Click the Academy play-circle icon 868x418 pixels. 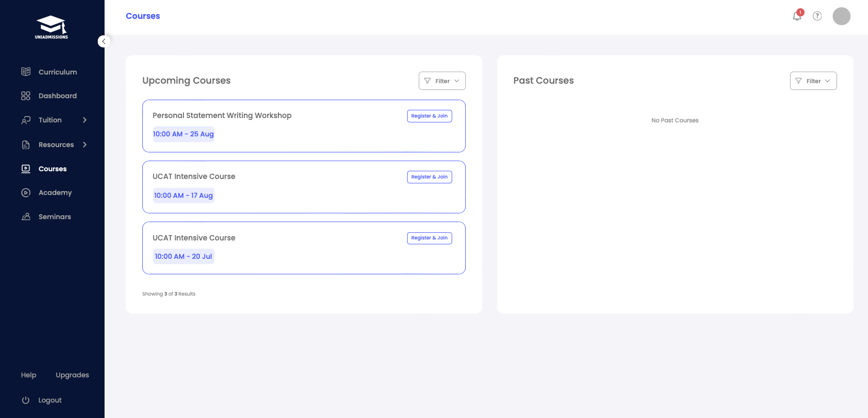click(26, 193)
